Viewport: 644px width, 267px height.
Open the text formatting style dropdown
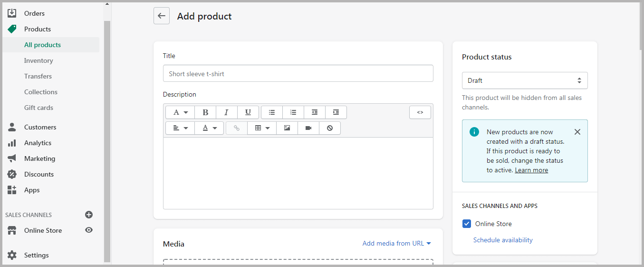tap(180, 112)
